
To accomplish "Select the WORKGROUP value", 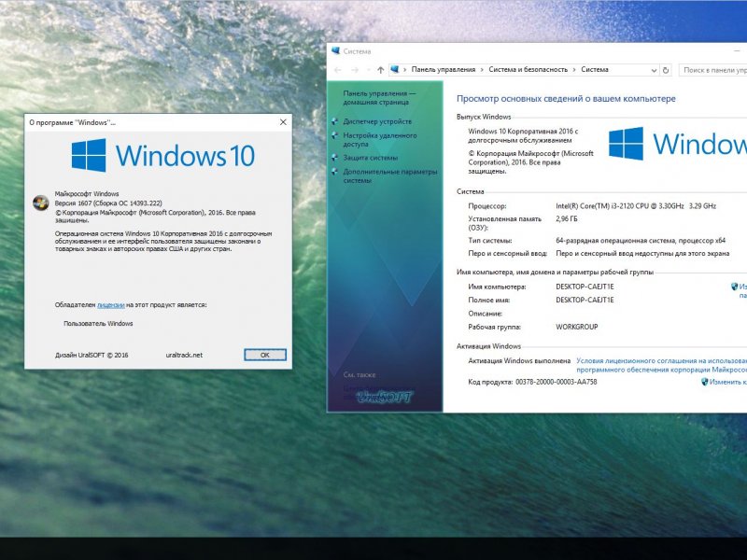I will [576, 327].
